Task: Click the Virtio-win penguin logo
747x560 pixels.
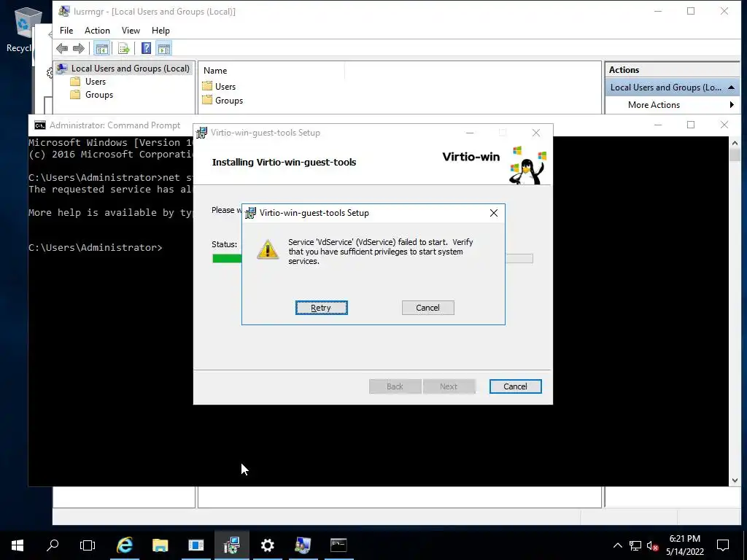Action: [528, 165]
